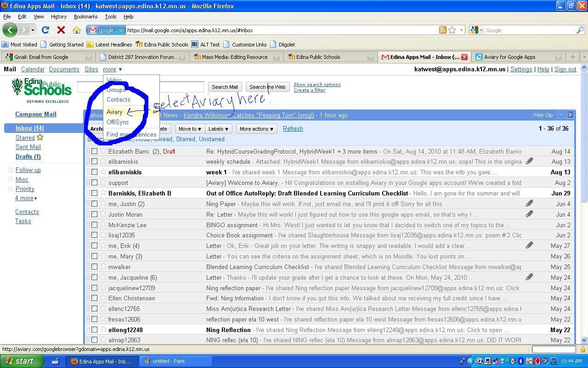
Task: Star the message from support about Aviary
Action: [x=103, y=183]
